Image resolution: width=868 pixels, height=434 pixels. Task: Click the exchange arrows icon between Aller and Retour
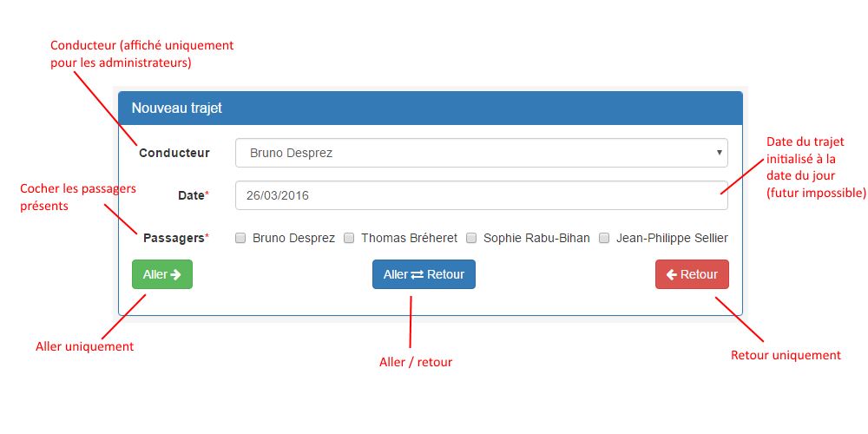pyautogui.click(x=418, y=274)
